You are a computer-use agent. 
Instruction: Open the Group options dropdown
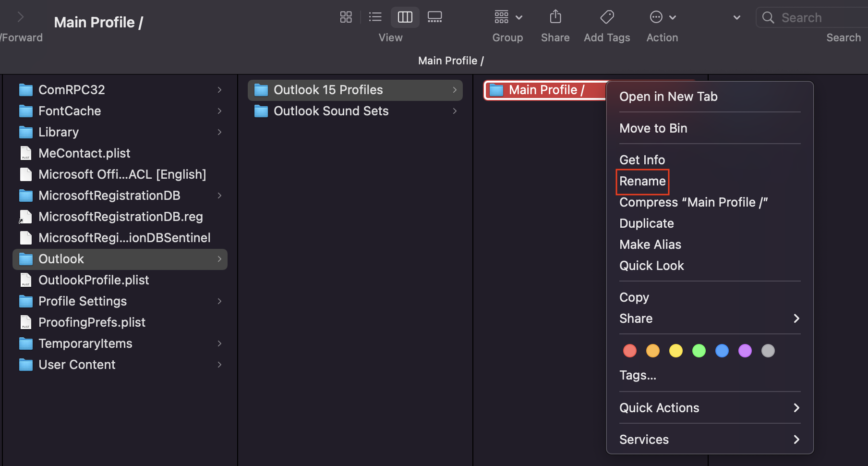click(507, 17)
